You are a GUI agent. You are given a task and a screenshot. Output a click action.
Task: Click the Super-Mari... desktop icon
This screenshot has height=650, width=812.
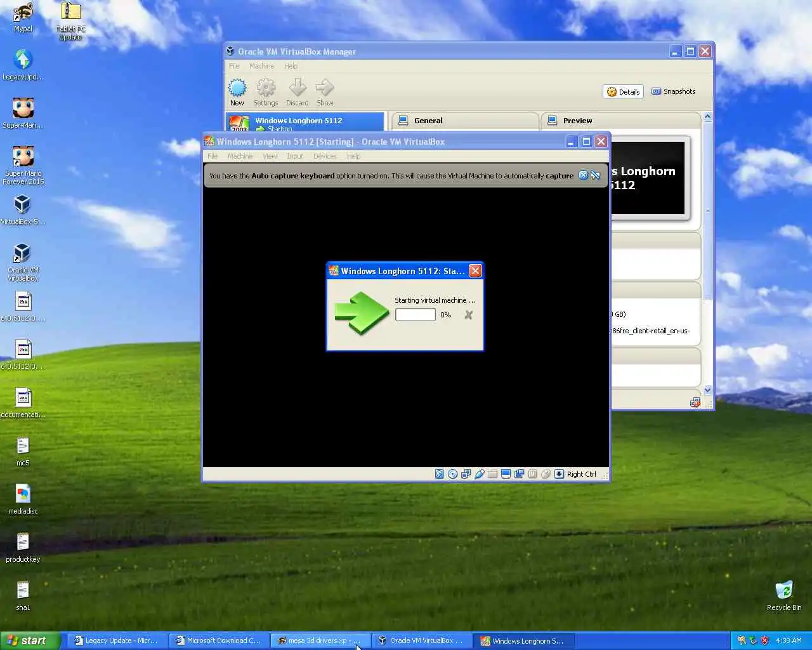coord(23,114)
